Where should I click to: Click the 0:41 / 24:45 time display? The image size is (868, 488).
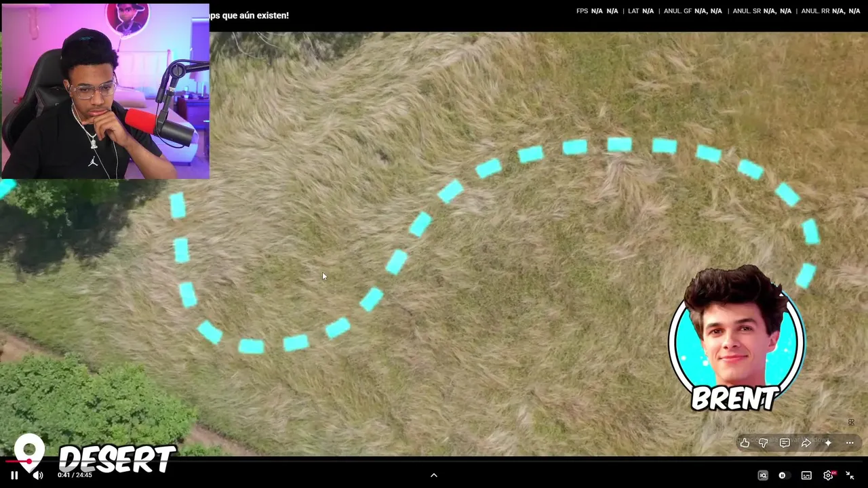click(x=75, y=475)
